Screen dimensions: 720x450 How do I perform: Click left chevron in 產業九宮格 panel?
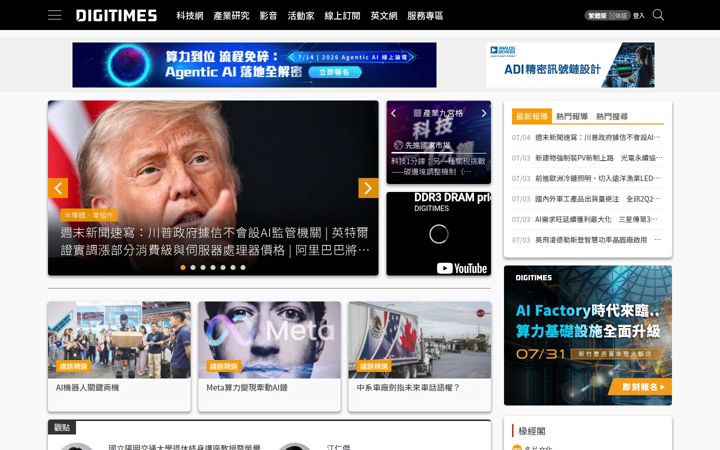(x=394, y=113)
